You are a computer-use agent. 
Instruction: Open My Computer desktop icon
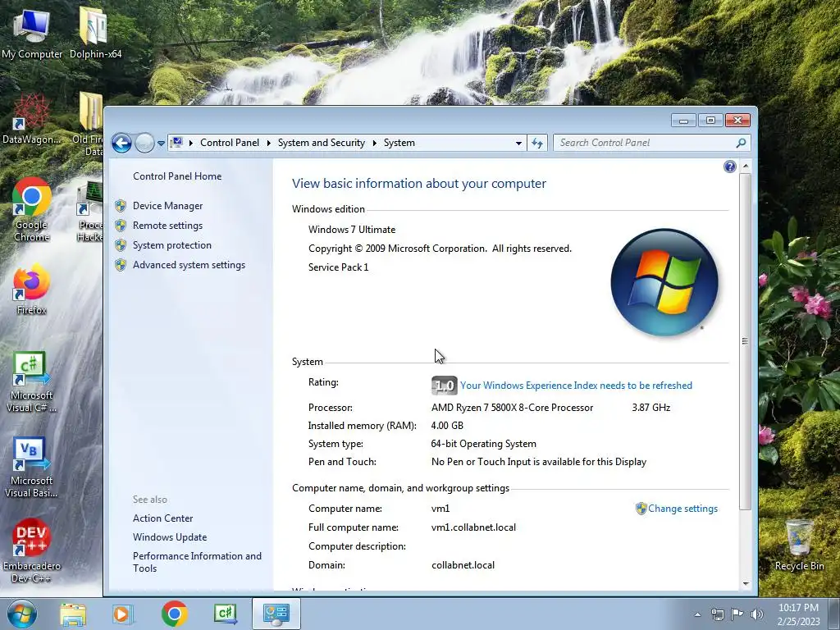click(x=32, y=33)
